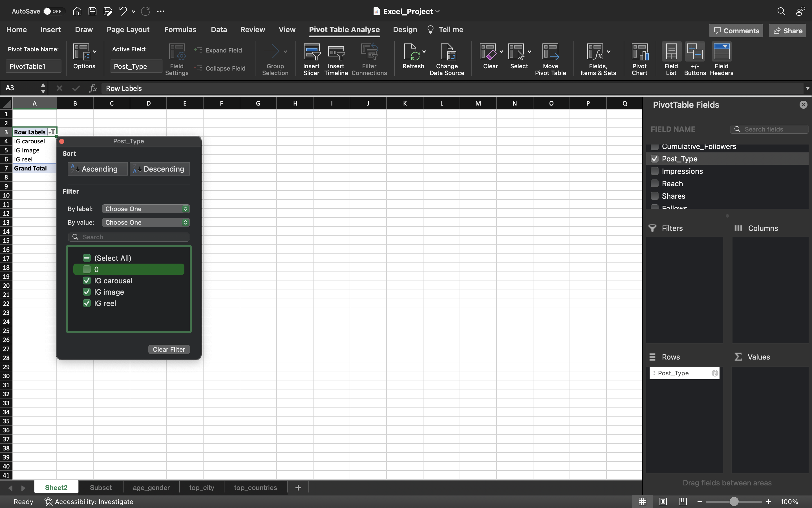Open the Options pivot table icon
812x508 pixels.
coord(81,52)
